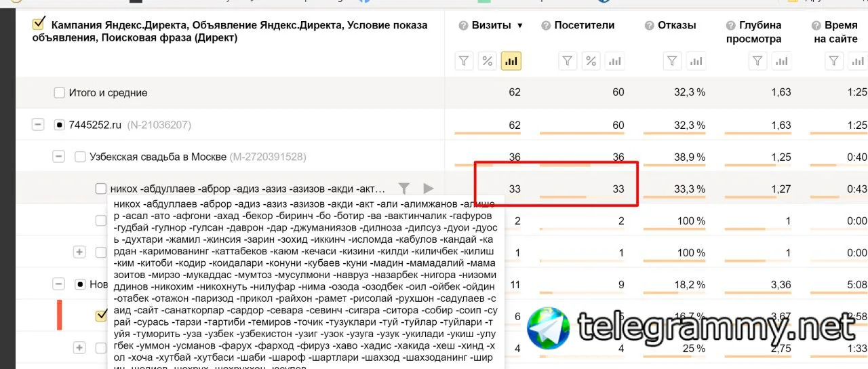Open the filter icon under Визиты column
868x369 pixels.
coord(464,61)
